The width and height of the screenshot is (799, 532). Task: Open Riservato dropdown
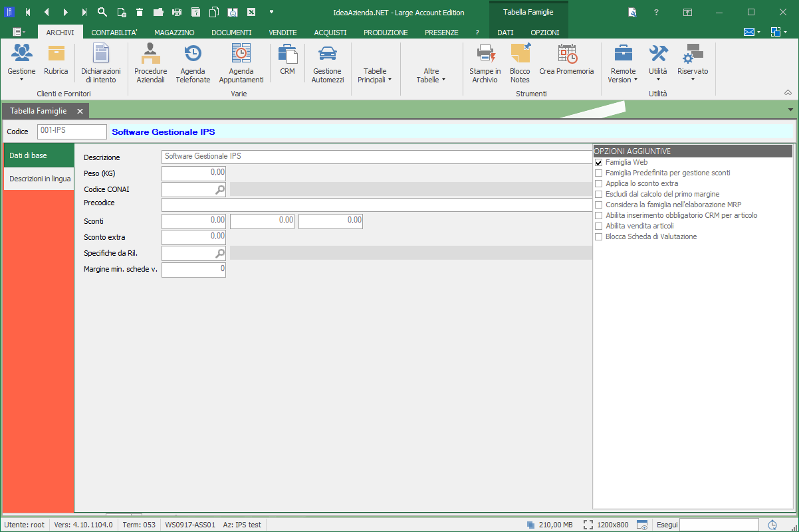693,63
